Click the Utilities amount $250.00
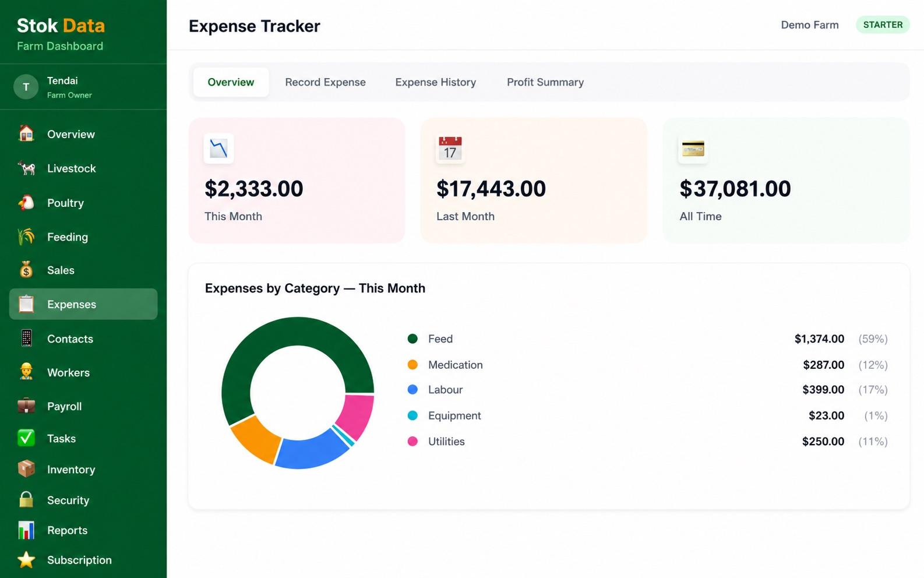The height and width of the screenshot is (578, 924). [823, 441]
